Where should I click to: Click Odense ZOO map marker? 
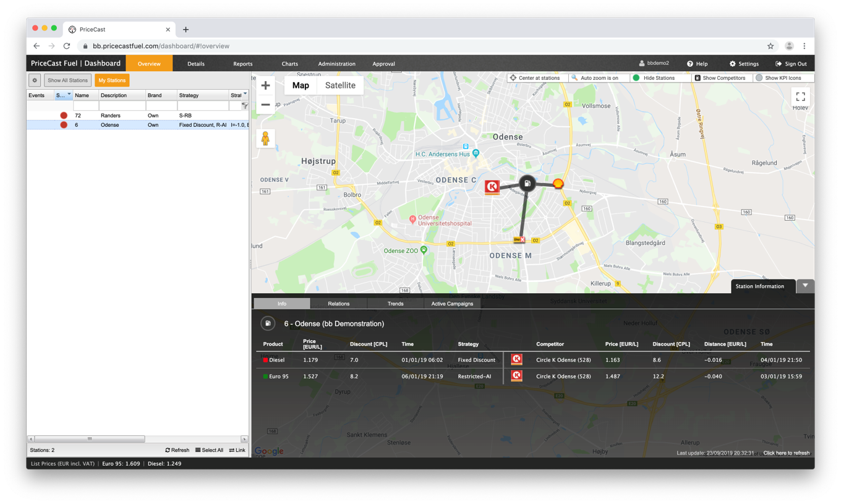tap(424, 250)
